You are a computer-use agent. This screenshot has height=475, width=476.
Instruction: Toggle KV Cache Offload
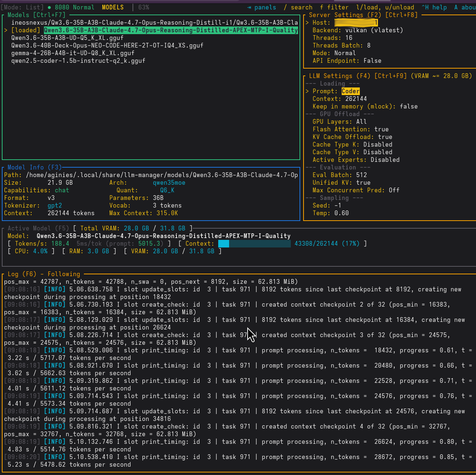(353, 137)
